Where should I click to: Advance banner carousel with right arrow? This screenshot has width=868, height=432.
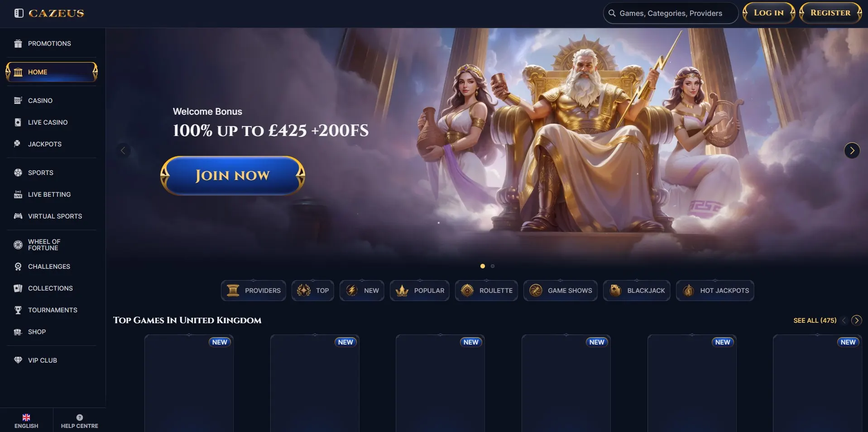pyautogui.click(x=852, y=150)
